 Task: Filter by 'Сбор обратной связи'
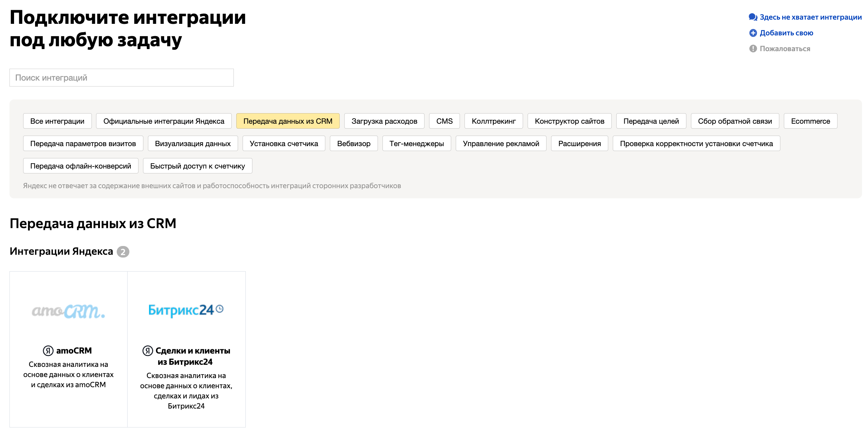pos(735,121)
